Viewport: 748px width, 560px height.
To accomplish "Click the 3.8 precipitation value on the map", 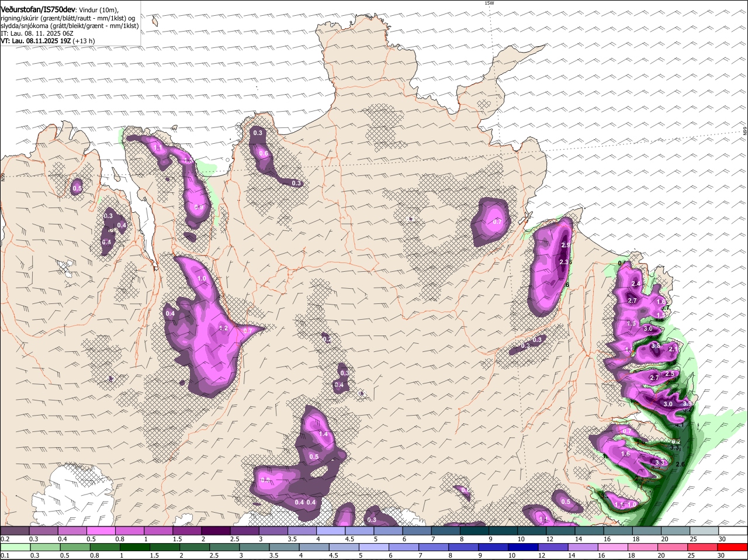I will coord(656,346).
